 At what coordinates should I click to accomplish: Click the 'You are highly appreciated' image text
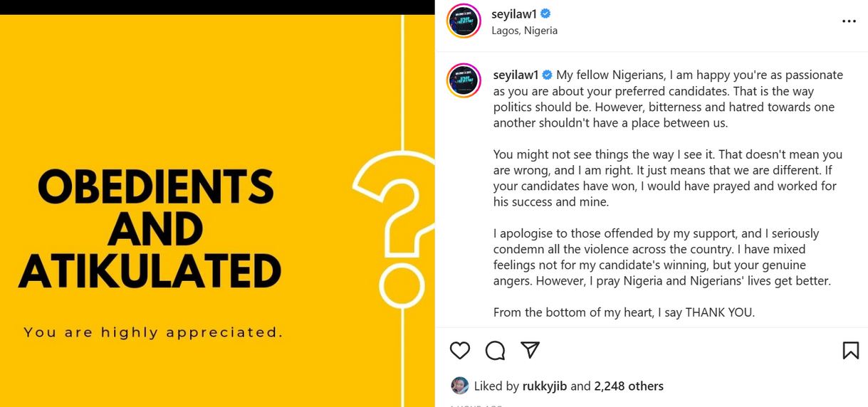coord(153,332)
